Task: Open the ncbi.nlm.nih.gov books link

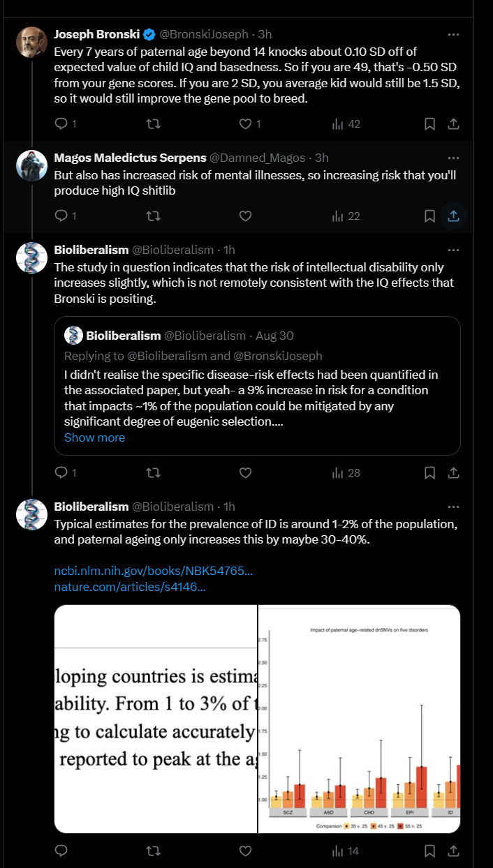Action: (154, 571)
